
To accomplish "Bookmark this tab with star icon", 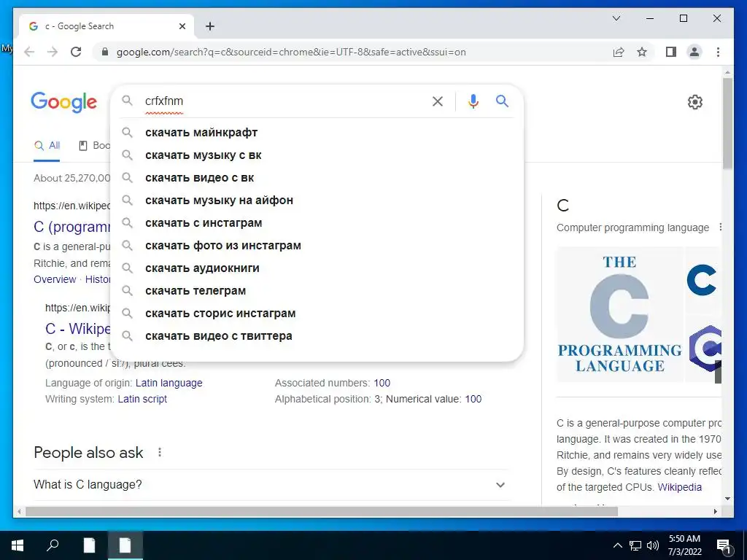I will tap(642, 52).
